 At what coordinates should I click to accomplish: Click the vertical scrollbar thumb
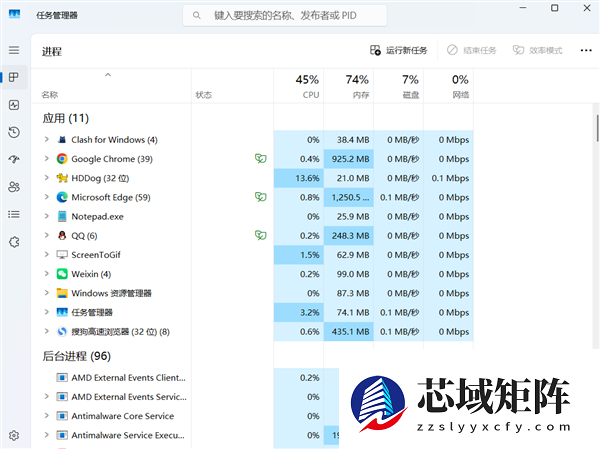tap(597, 128)
